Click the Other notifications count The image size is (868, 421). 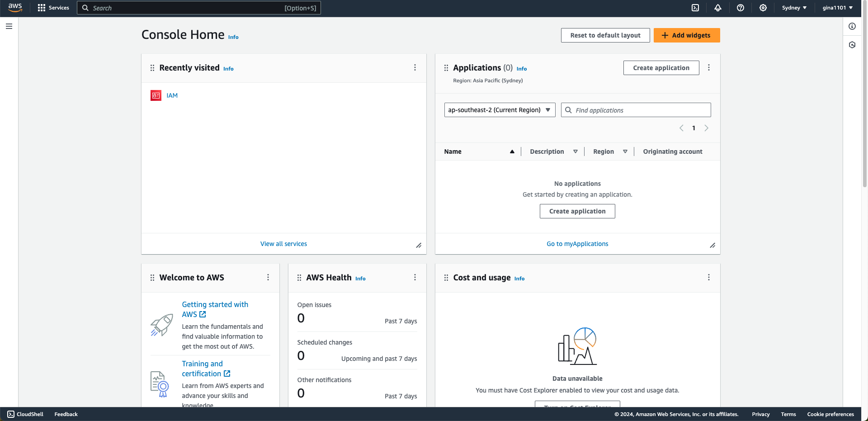click(x=301, y=393)
